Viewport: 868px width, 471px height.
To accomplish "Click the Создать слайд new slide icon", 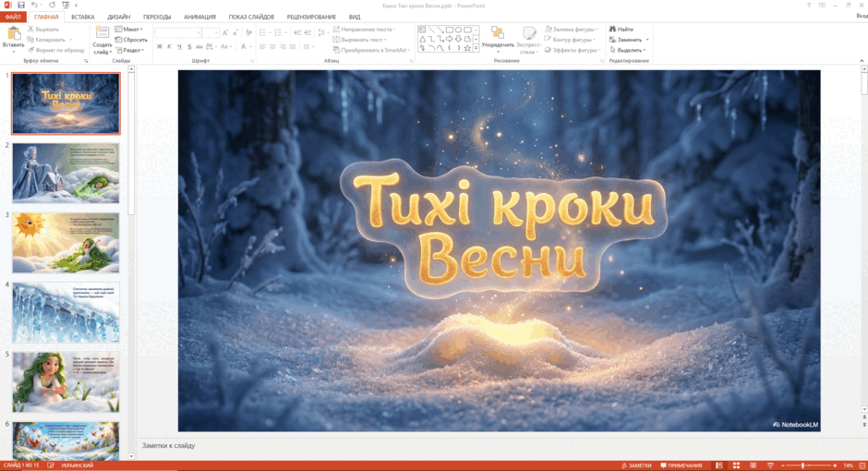I will (102, 33).
